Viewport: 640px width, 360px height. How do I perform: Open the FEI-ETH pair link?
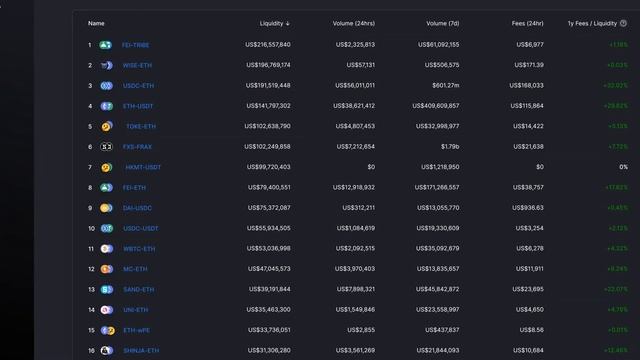(x=134, y=188)
